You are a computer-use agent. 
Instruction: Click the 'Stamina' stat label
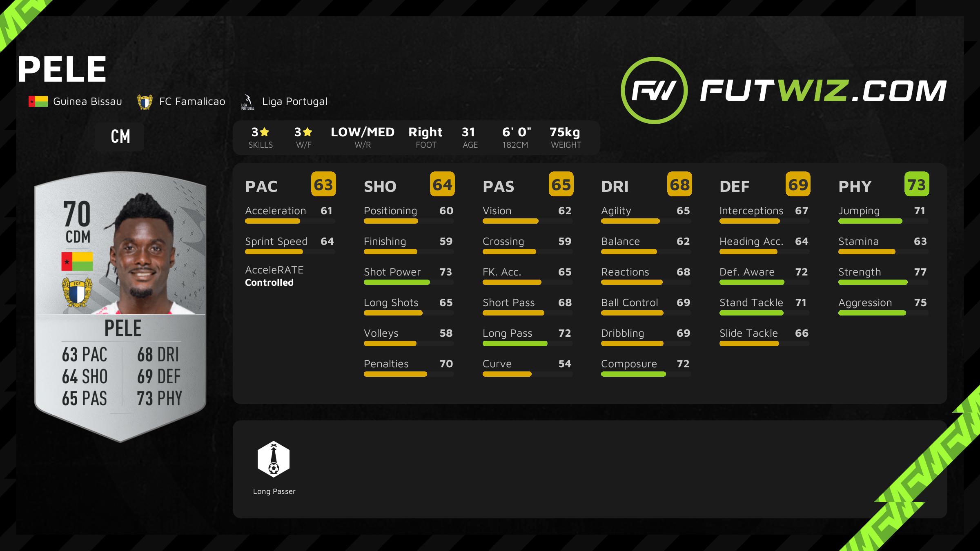pyautogui.click(x=858, y=242)
